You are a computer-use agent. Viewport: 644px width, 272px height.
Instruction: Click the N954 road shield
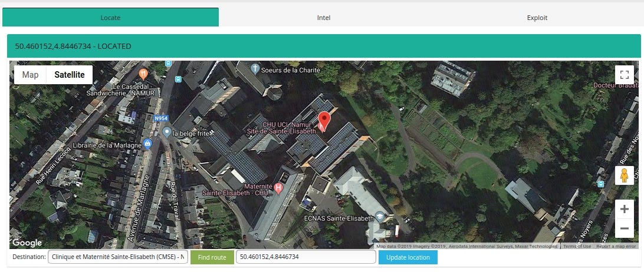point(161,118)
